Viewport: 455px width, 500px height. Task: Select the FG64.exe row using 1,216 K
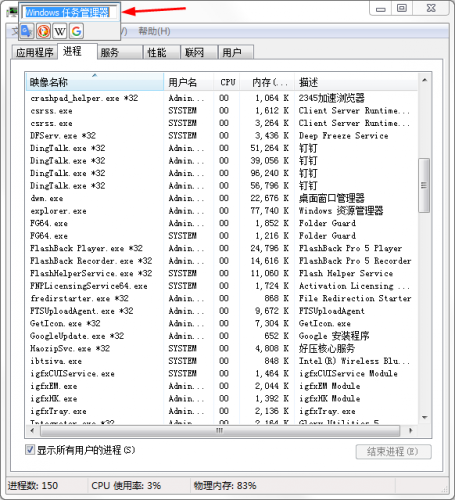pyautogui.click(x=222, y=236)
